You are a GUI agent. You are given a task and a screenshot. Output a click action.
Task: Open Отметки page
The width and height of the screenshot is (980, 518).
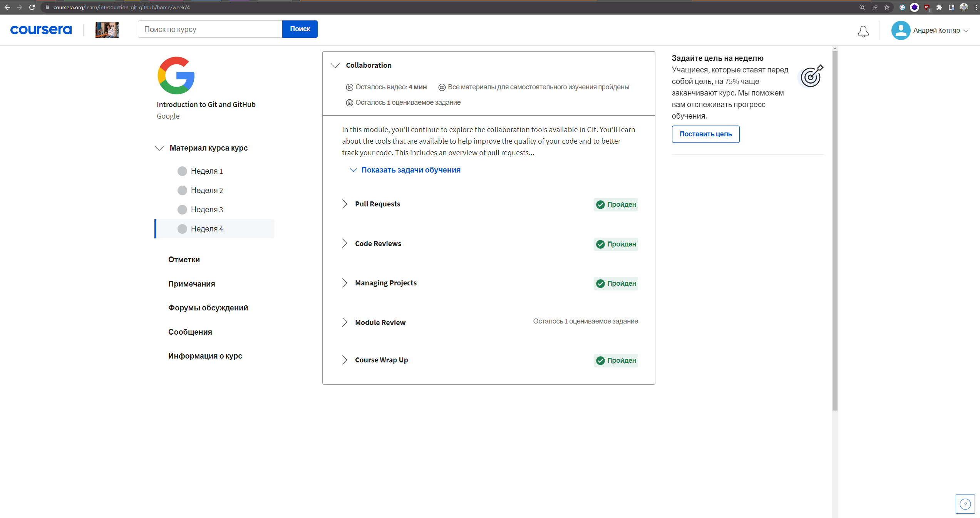(184, 260)
